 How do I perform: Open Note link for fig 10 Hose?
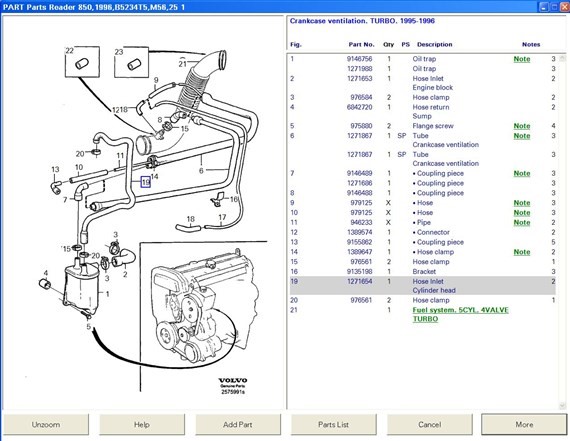522,213
